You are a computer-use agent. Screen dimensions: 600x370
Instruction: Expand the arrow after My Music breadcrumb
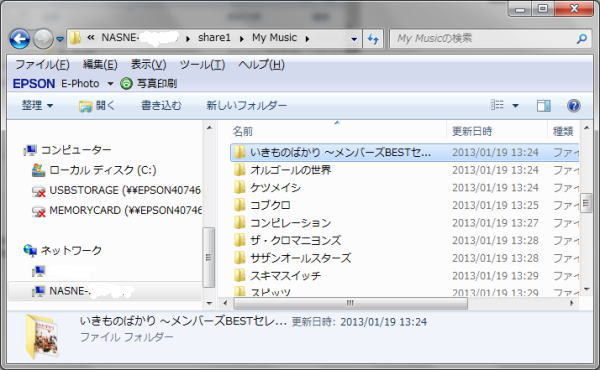click(307, 38)
